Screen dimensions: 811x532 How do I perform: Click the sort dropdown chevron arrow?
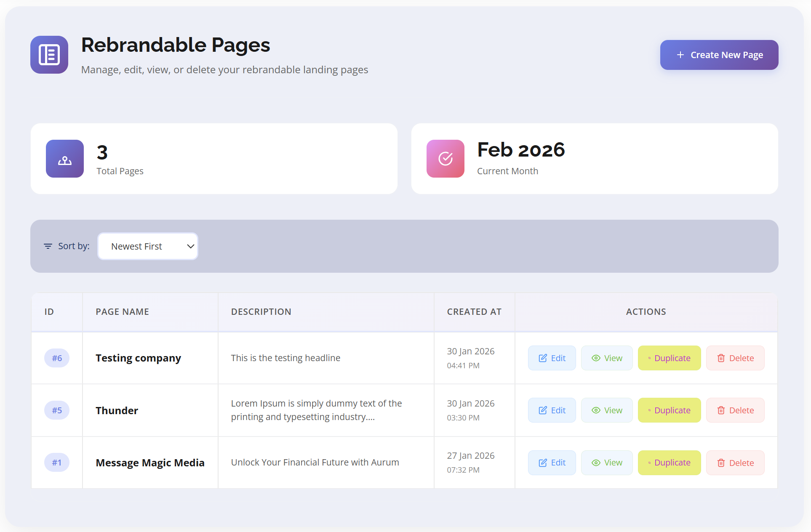click(x=191, y=246)
